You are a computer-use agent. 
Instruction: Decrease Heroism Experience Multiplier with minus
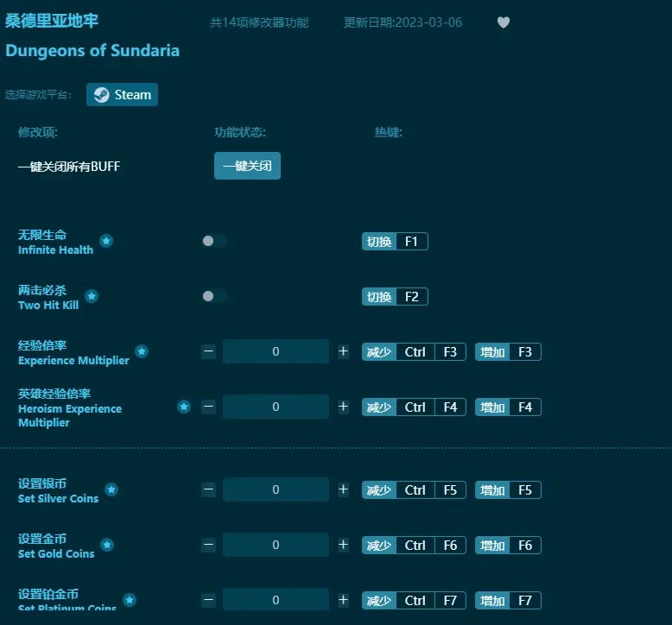209,407
